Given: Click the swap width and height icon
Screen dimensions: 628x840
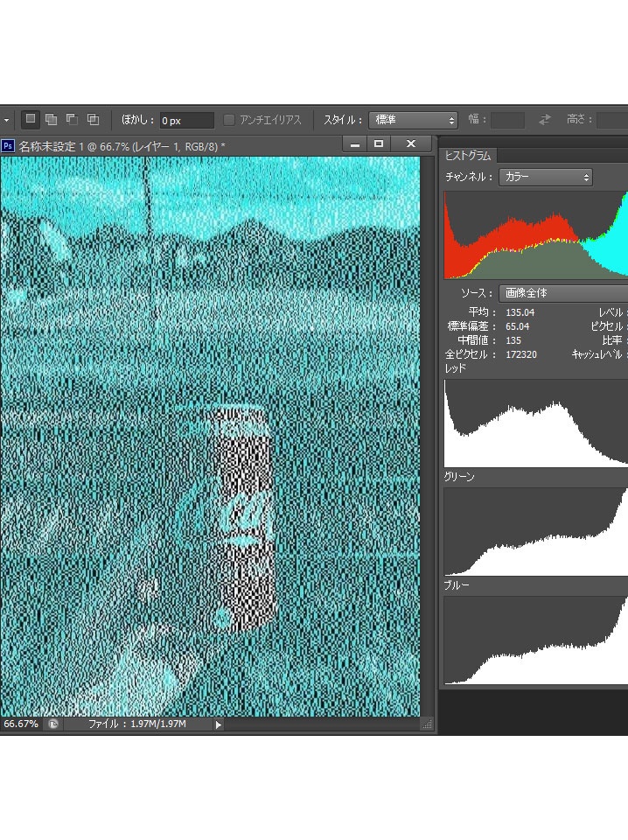Looking at the screenshot, I should tap(546, 120).
